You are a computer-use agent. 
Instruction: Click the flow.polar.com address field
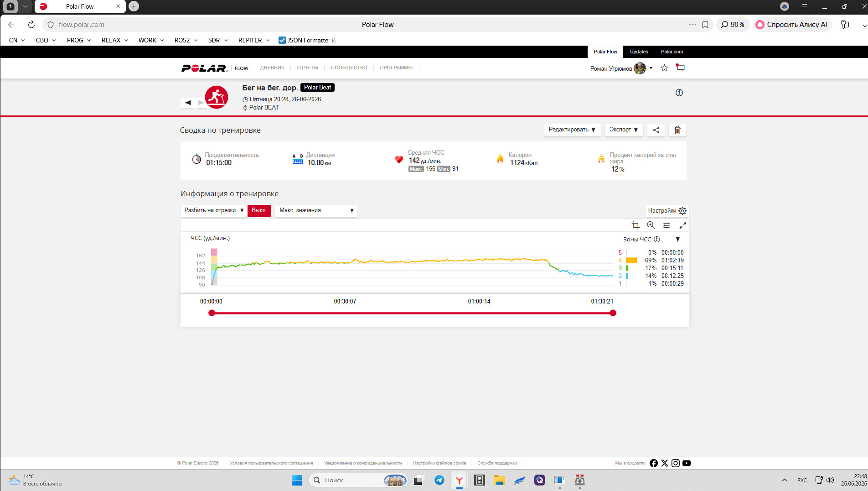(82, 25)
